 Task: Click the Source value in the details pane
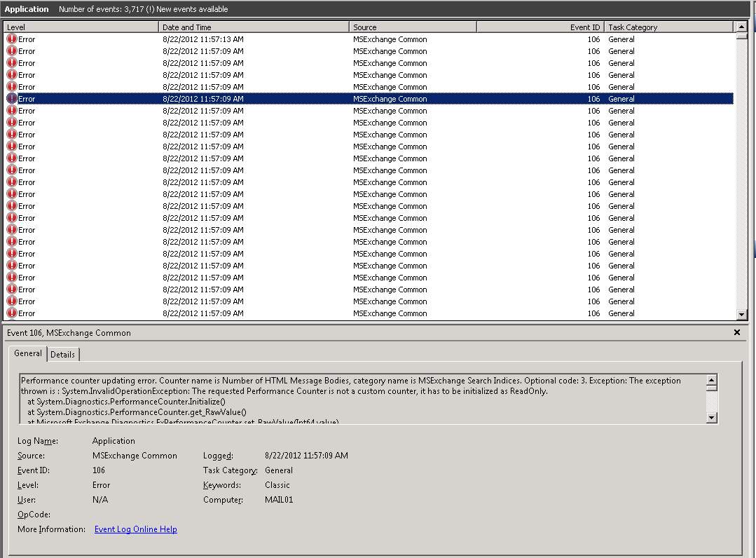(135, 455)
